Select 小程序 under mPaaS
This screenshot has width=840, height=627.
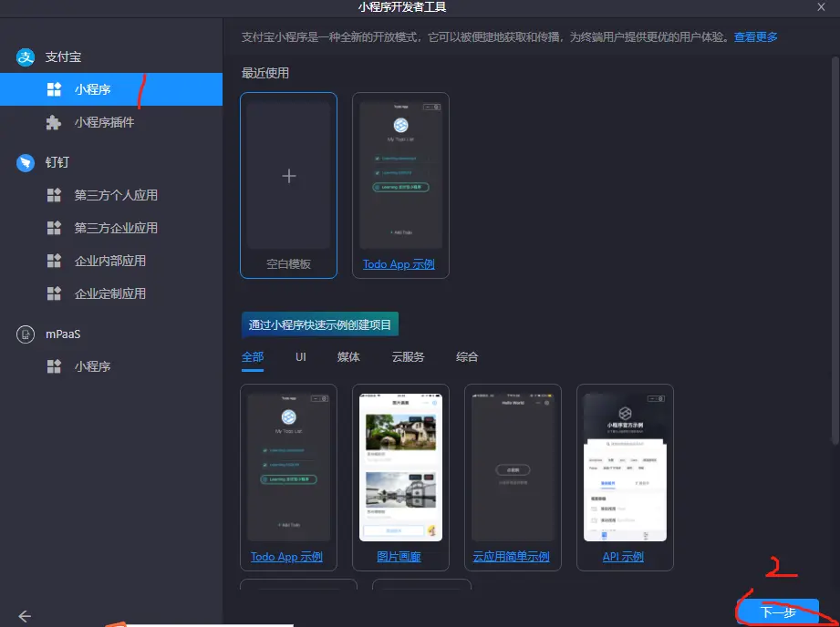111,366
